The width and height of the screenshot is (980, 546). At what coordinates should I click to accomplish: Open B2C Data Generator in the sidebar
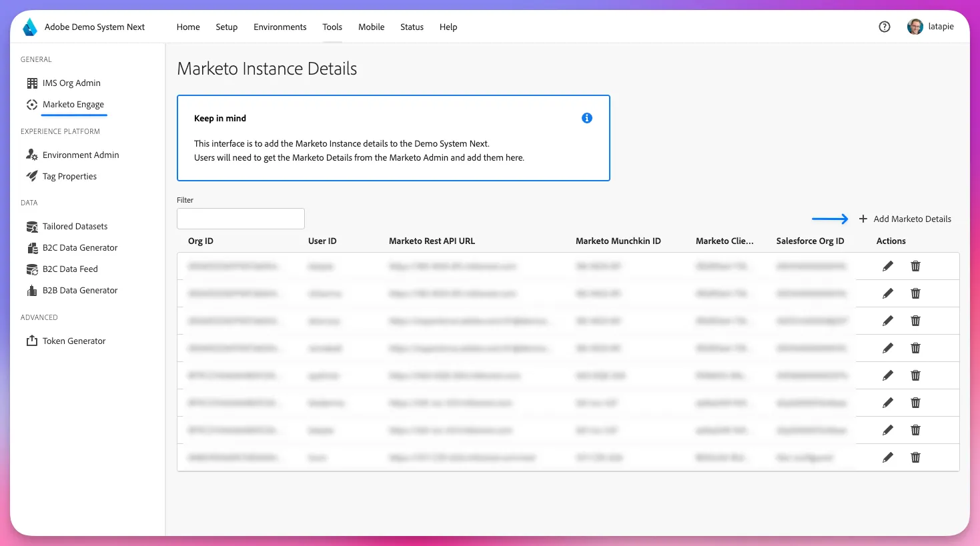[x=72, y=248]
